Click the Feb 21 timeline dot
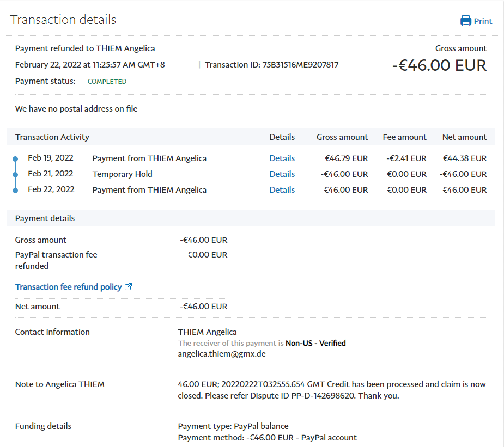504x447 pixels. click(15, 175)
